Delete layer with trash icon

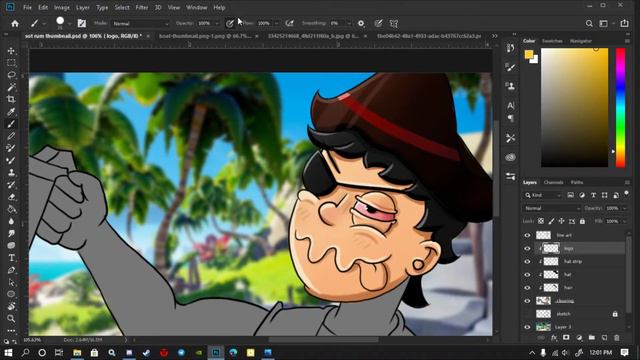[x=617, y=338]
